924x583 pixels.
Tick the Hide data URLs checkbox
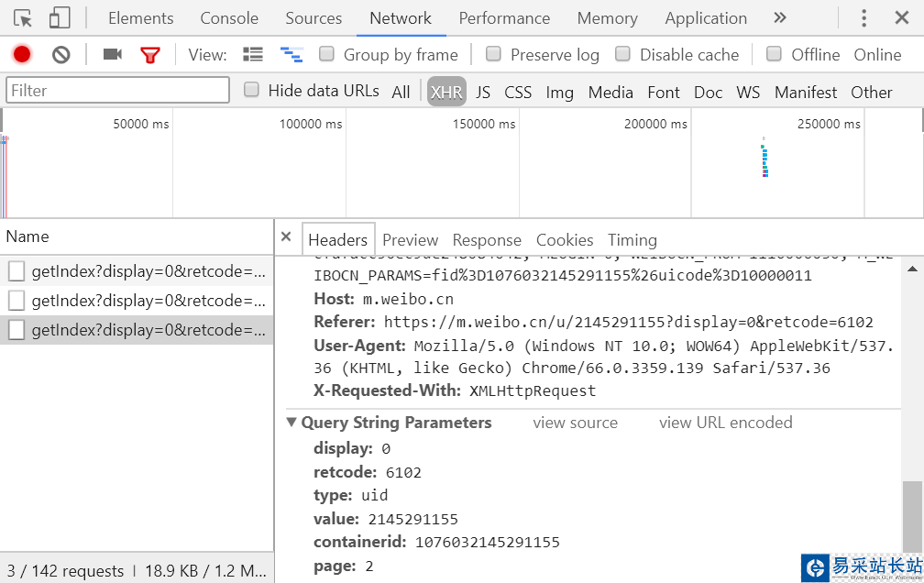[251, 90]
